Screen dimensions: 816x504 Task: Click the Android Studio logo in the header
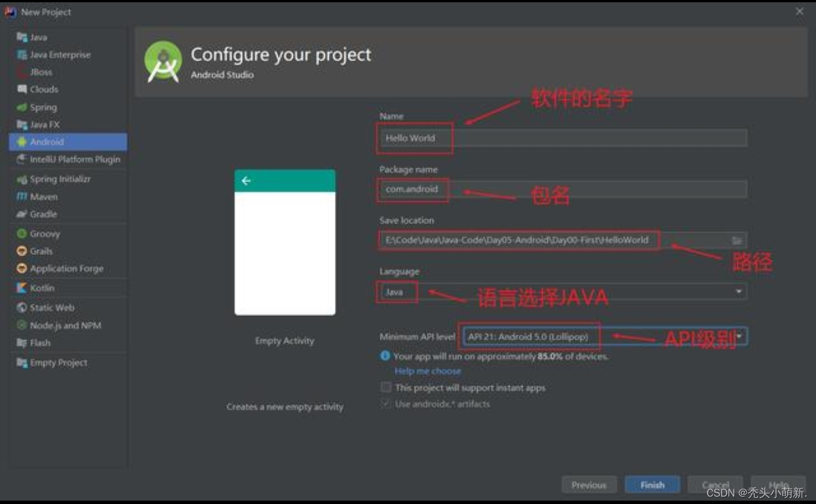[163, 62]
